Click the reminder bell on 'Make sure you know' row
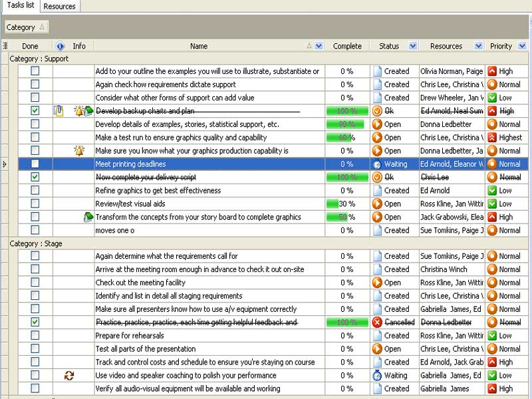Image resolution: width=532 pixels, height=399 pixels. click(79, 151)
